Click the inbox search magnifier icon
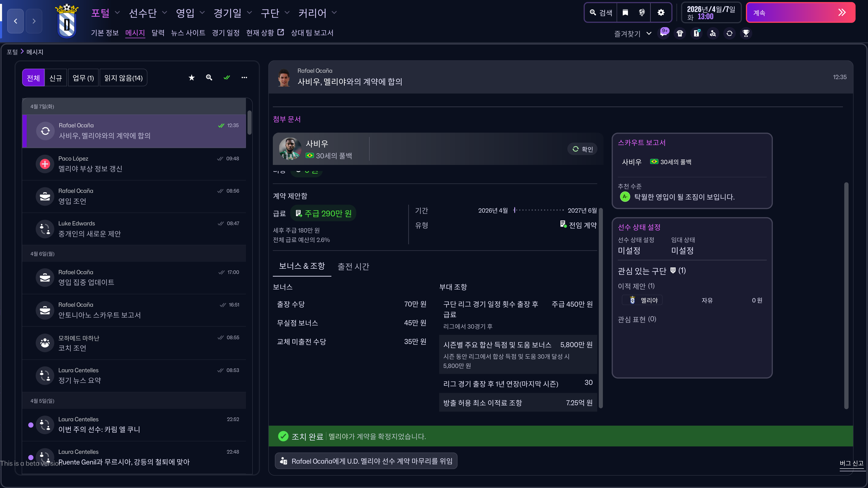The width and height of the screenshot is (868, 488). pyautogui.click(x=209, y=78)
